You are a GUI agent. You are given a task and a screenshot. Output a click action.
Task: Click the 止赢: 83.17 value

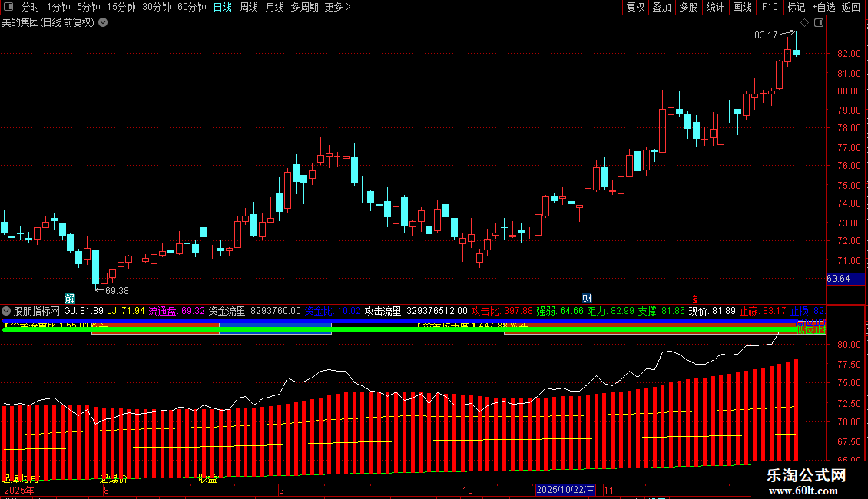763,312
